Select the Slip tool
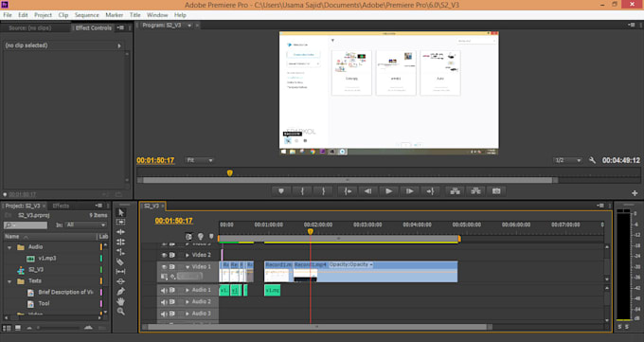 coord(121,271)
